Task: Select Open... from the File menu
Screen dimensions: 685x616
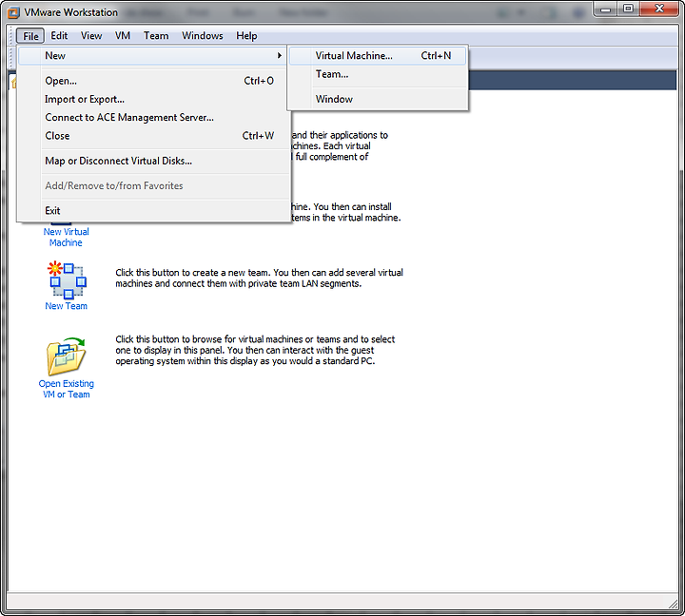Action: pos(153,81)
